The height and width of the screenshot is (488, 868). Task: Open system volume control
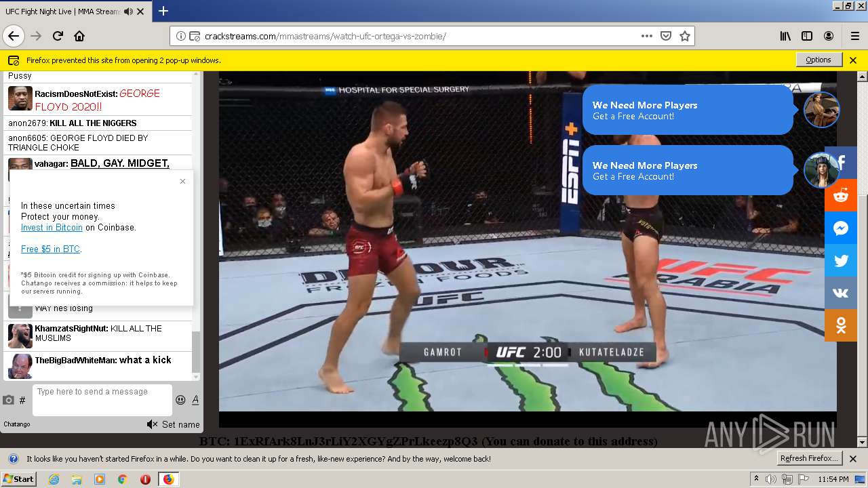[771, 479]
